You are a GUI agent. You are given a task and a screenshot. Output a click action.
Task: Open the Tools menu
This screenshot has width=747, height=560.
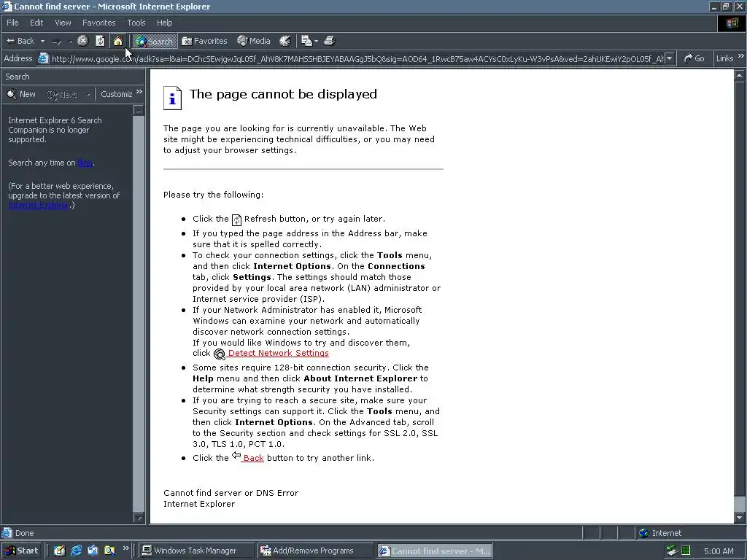coord(136,23)
